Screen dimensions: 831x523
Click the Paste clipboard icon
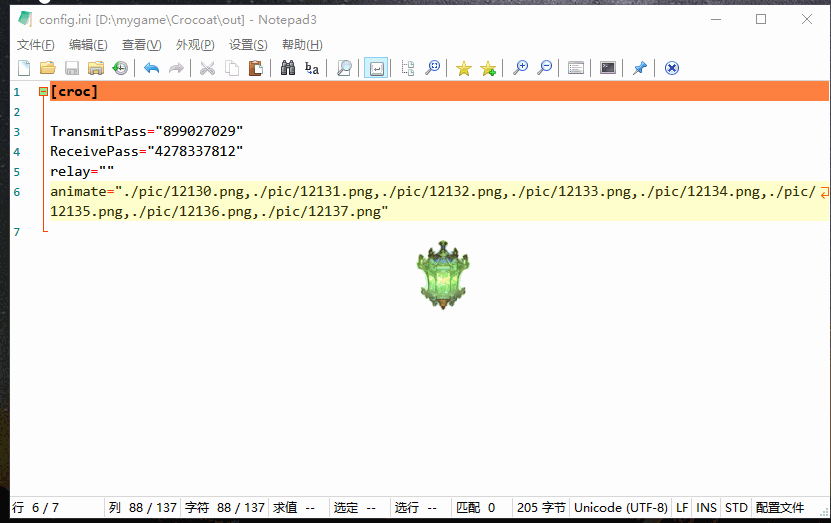coord(256,68)
